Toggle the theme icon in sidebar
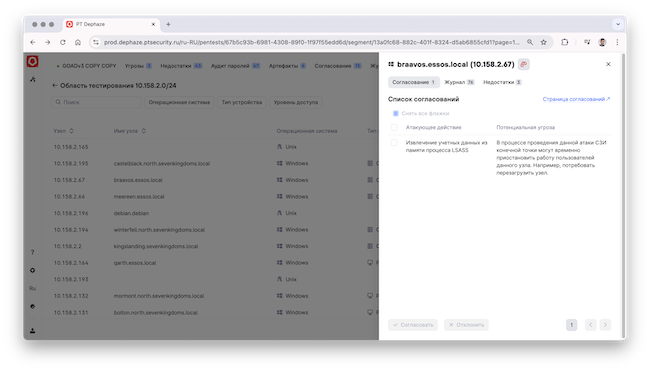Screen dimensions: 650x371 click(x=33, y=306)
